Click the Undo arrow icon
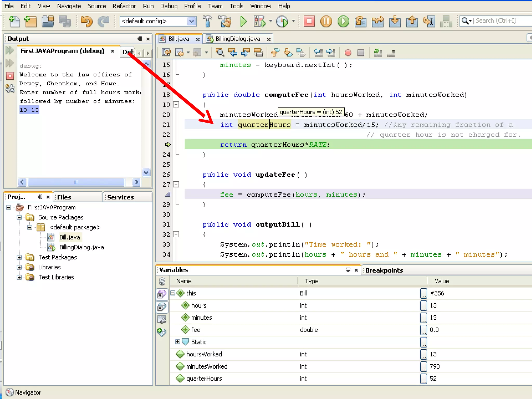This screenshot has width=532, height=399. click(x=87, y=22)
